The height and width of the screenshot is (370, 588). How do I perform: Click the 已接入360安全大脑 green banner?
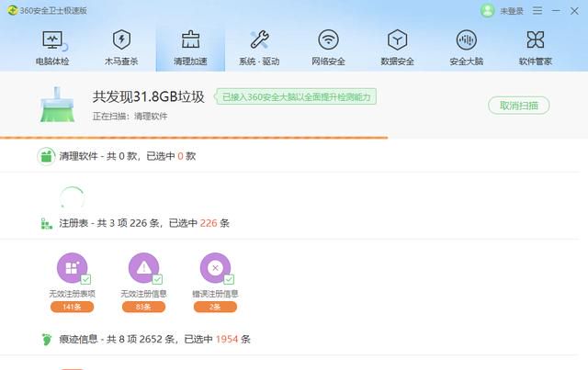pyautogui.click(x=296, y=96)
